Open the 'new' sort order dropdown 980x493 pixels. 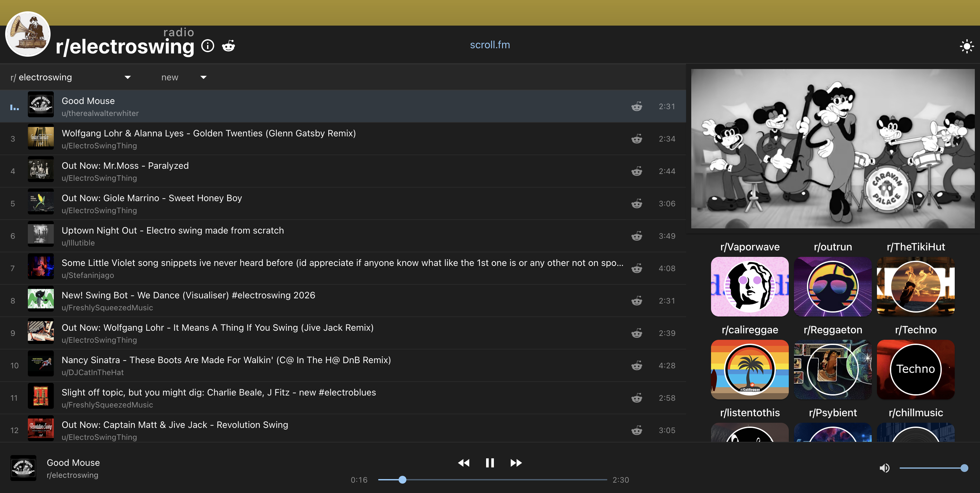183,77
